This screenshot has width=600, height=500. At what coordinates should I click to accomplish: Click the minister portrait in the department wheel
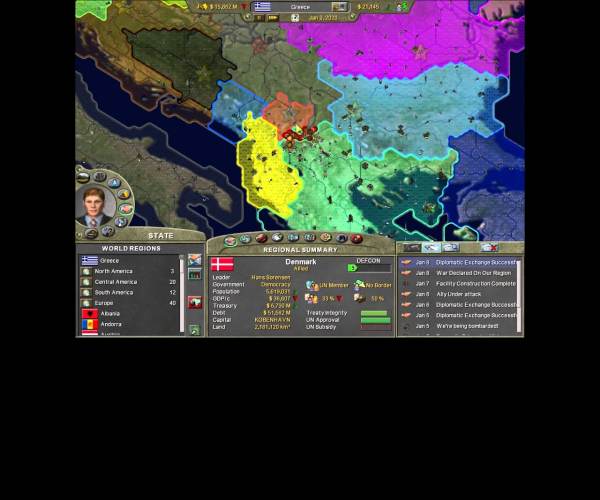(x=94, y=207)
